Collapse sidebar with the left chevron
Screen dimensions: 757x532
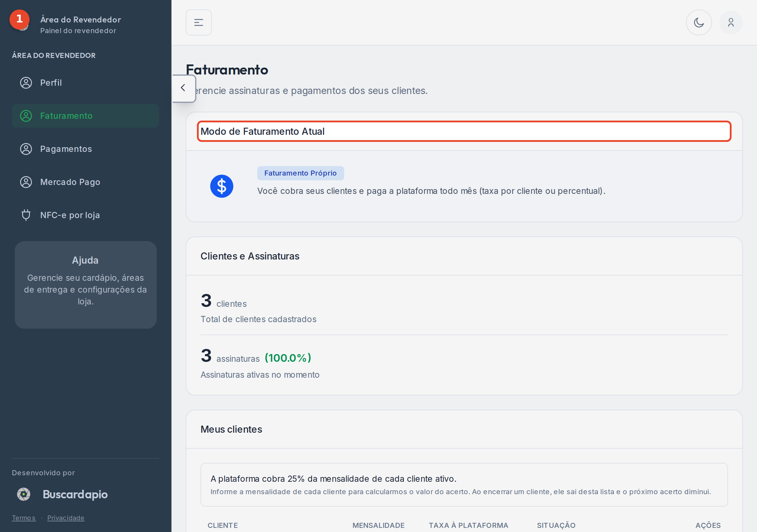click(183, 88)
